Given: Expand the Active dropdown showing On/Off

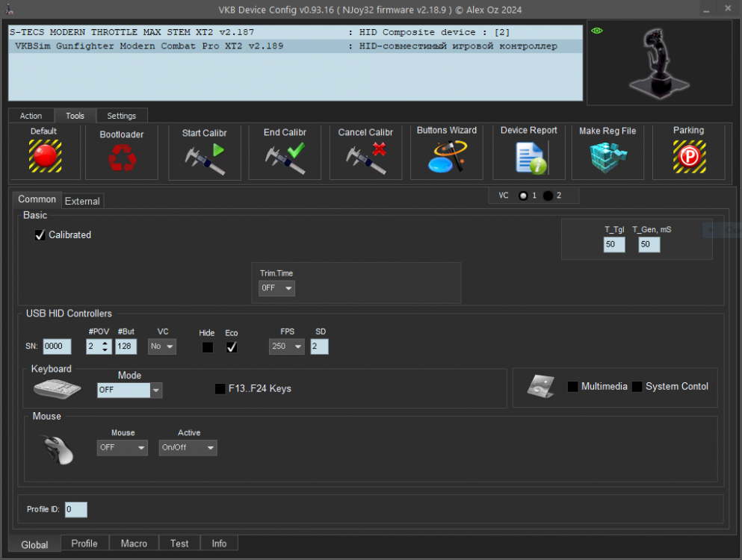Looking at the screenshot, I should coord(188,447).
